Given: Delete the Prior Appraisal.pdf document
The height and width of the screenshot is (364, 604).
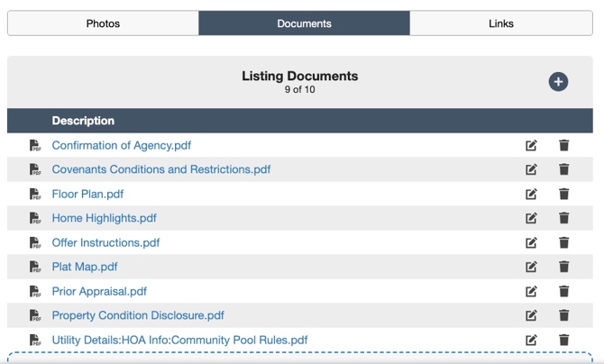Looking at the screenshot, I should click(x=563, y=291).
